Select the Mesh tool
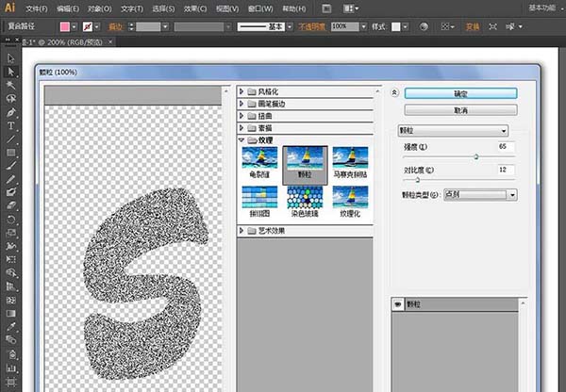 (10, 300)
